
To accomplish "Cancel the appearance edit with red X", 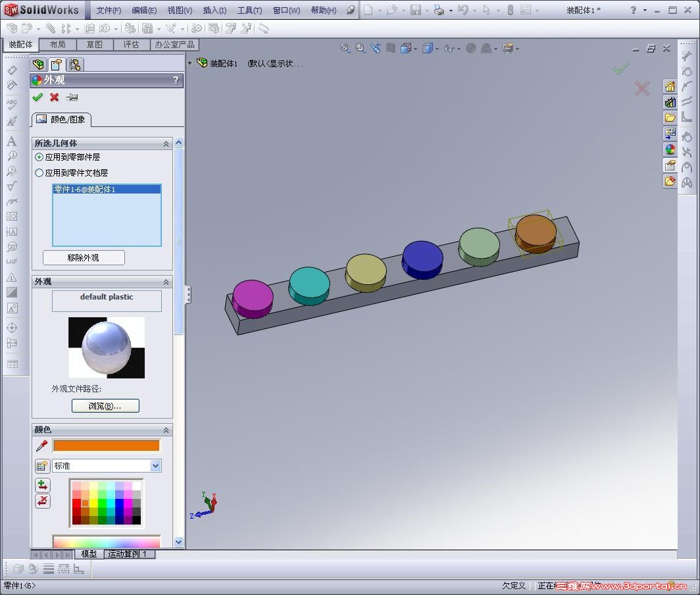I will (54, 97).
